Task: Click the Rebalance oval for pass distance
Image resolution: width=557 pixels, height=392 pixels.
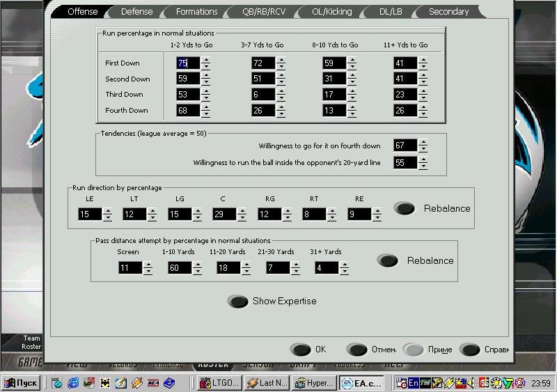Action: pos(388,260)
